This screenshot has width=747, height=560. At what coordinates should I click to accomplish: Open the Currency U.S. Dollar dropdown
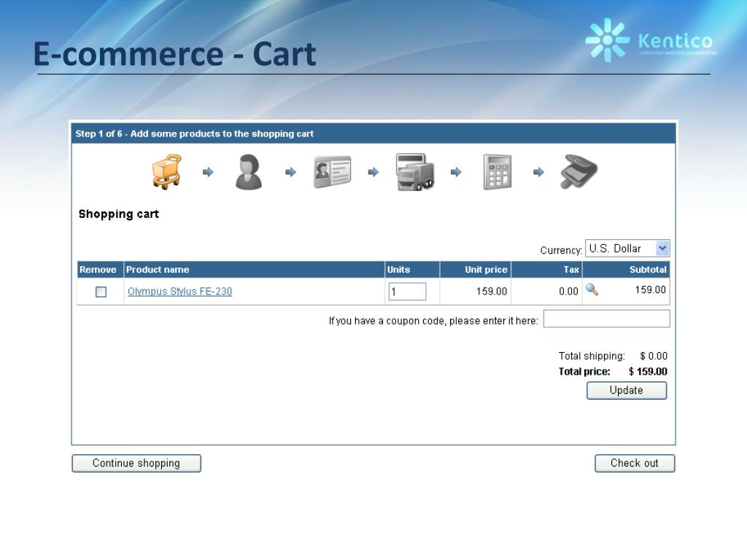[627, 248]
